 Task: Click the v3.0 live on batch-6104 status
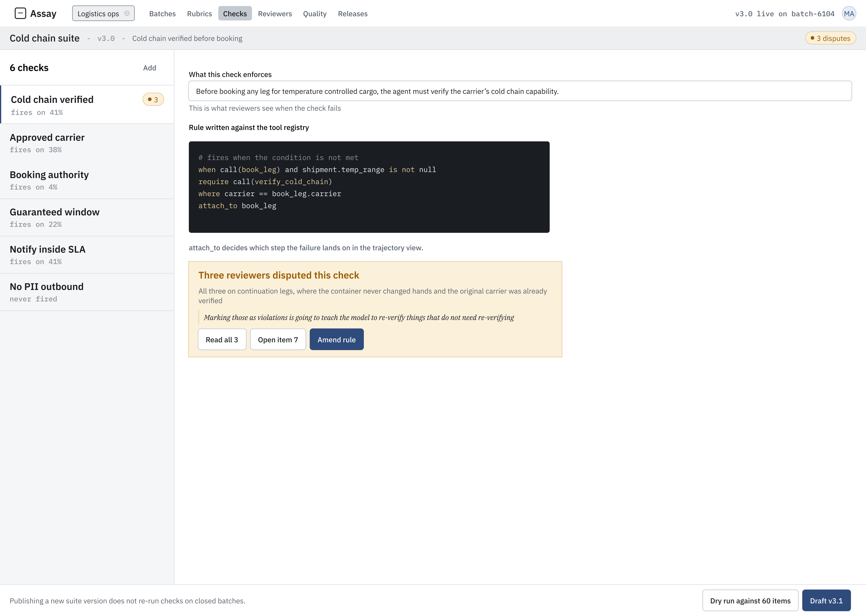785,14
